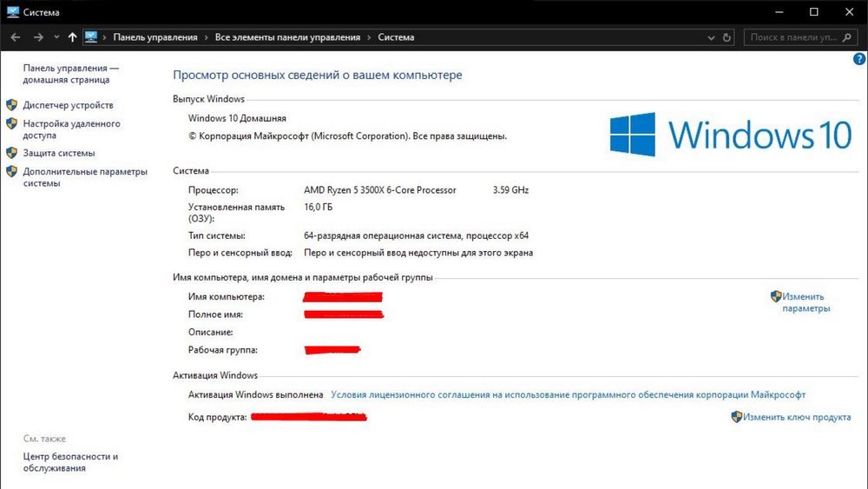Select the '3.59 GHz' value
868x489 pixels.
pyautogui.click(x=510, y=190)
